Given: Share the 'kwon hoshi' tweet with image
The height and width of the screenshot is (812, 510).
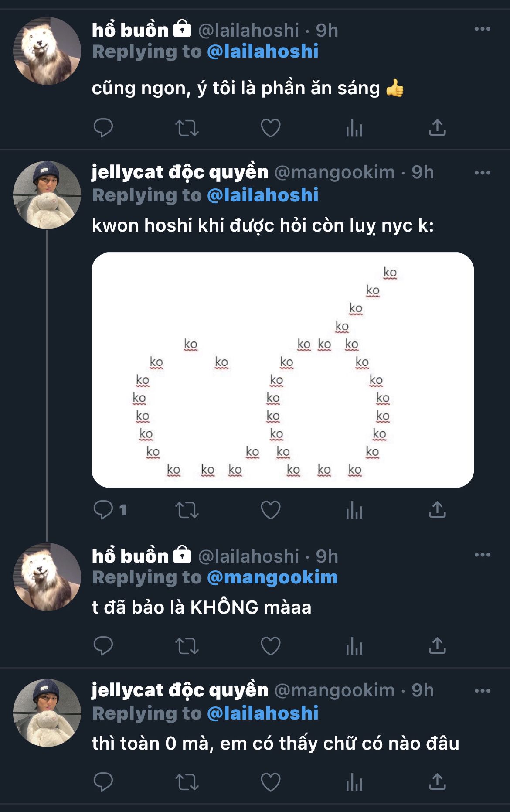Looking at the screenshot, I should tap(437, 509).
